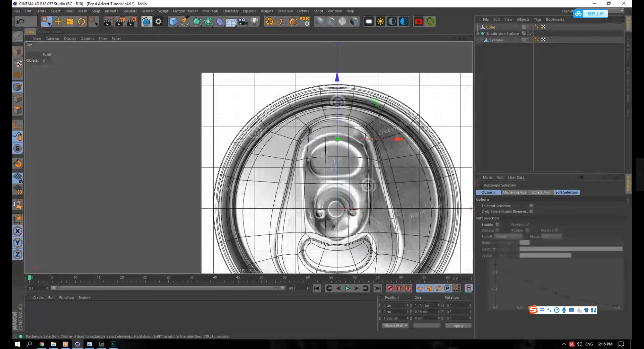Click Record Active Objects keyframe button
Viewport: 644px width, 349px height.
pyautogui.click(x=390, y=288)
